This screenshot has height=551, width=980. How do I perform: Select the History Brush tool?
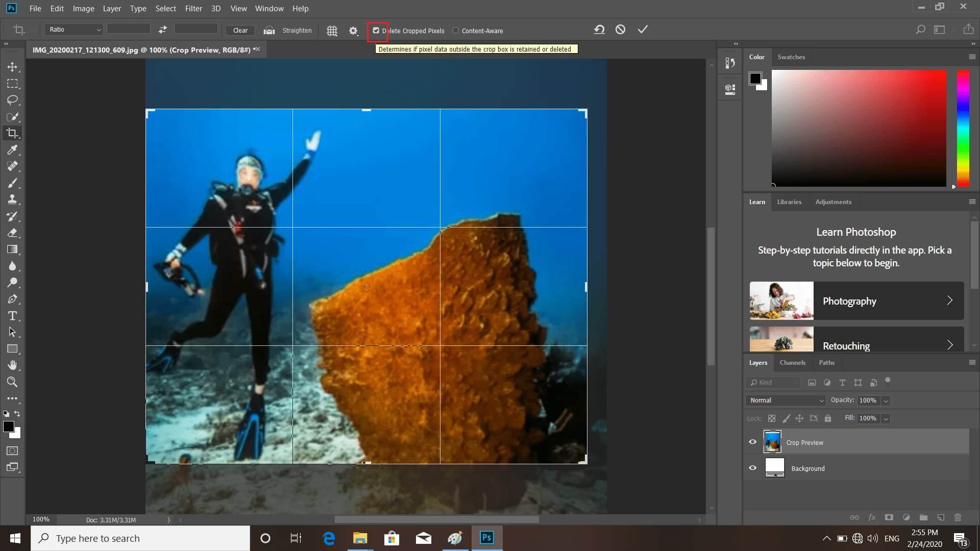12,216
